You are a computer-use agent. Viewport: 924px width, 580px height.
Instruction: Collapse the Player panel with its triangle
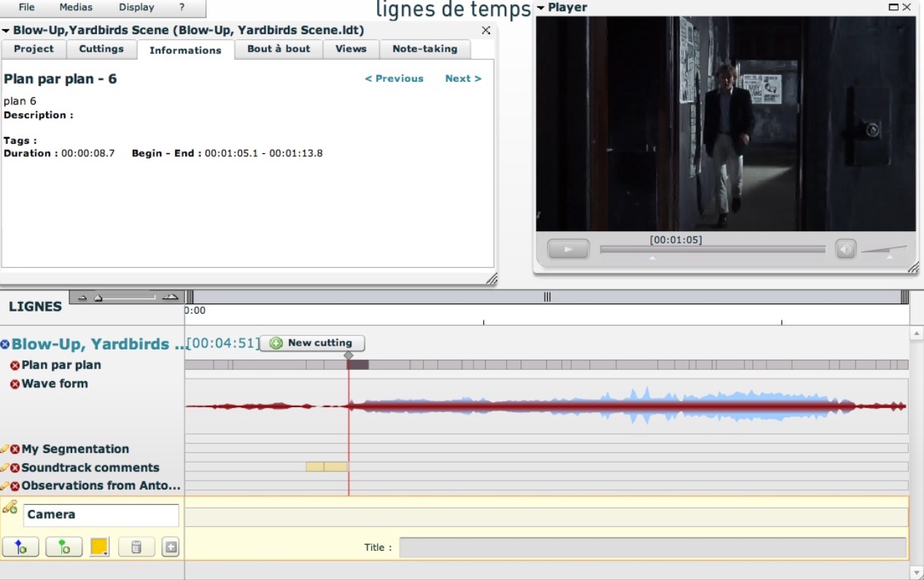click(x=540, y=8)
